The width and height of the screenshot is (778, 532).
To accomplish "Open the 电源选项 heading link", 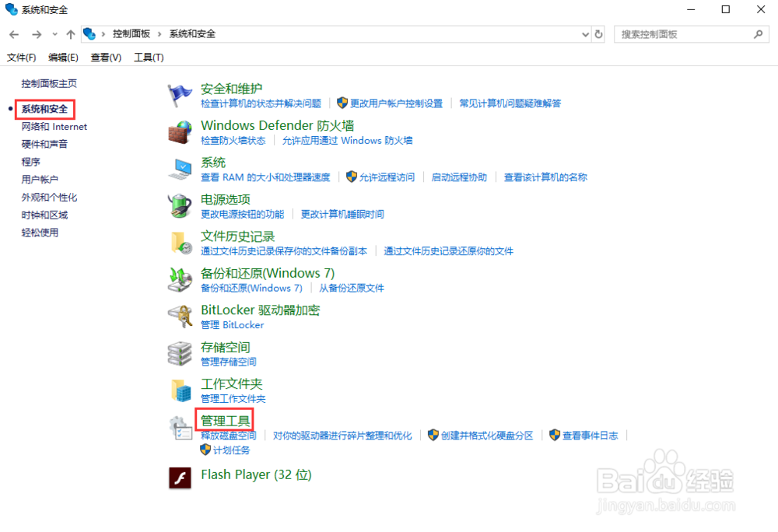I will pos(226,199).
